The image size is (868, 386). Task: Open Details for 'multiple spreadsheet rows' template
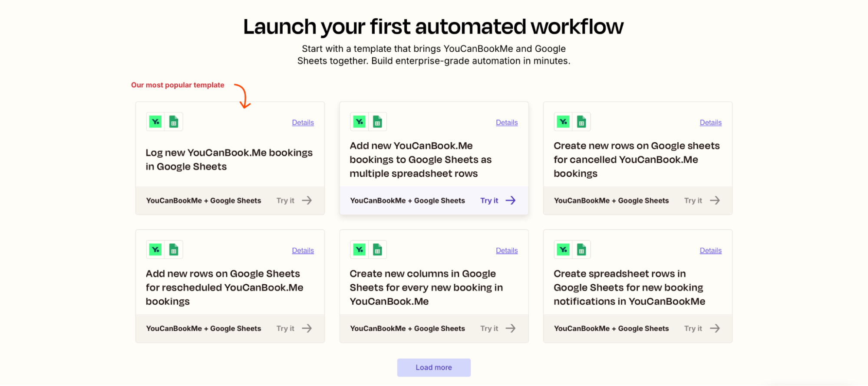click(507, 123)
